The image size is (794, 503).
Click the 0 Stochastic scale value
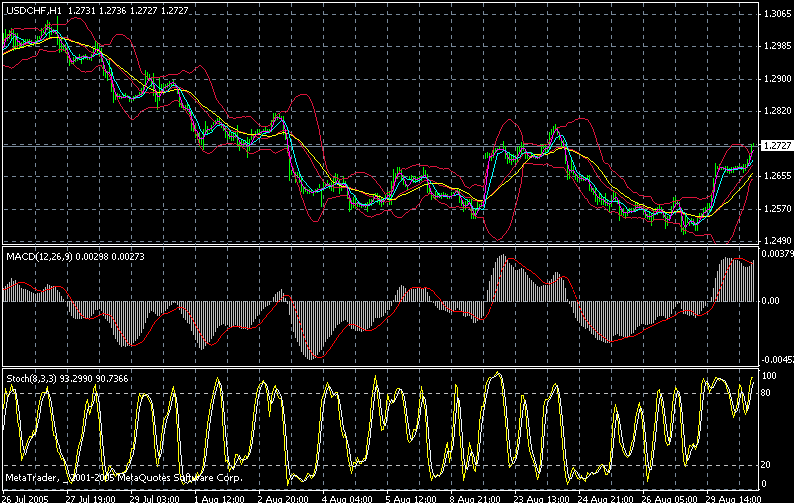coord(765,484)
